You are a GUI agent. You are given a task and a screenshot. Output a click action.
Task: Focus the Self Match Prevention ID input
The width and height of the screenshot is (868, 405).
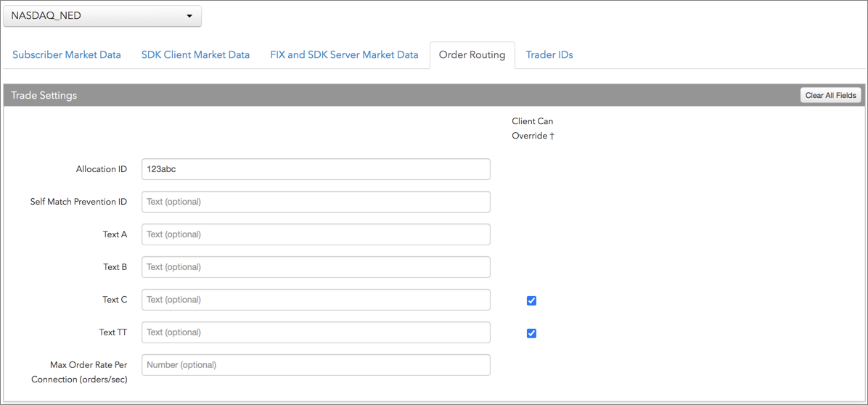316,202
